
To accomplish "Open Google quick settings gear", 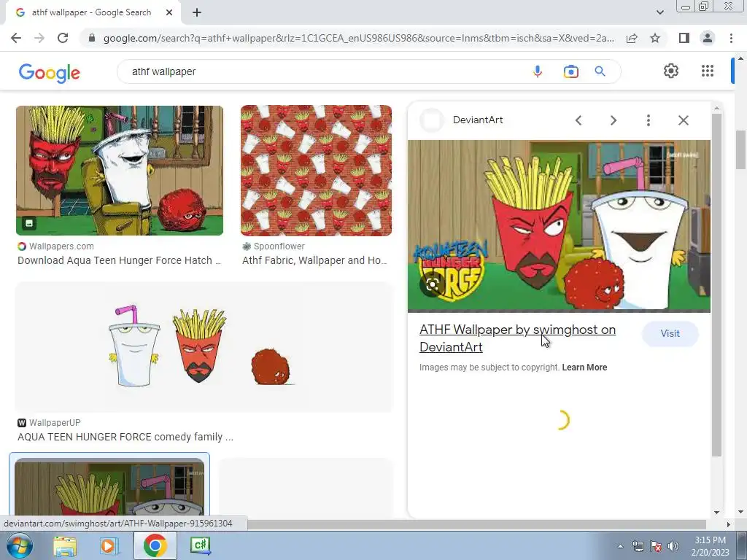I will [671, 71].
